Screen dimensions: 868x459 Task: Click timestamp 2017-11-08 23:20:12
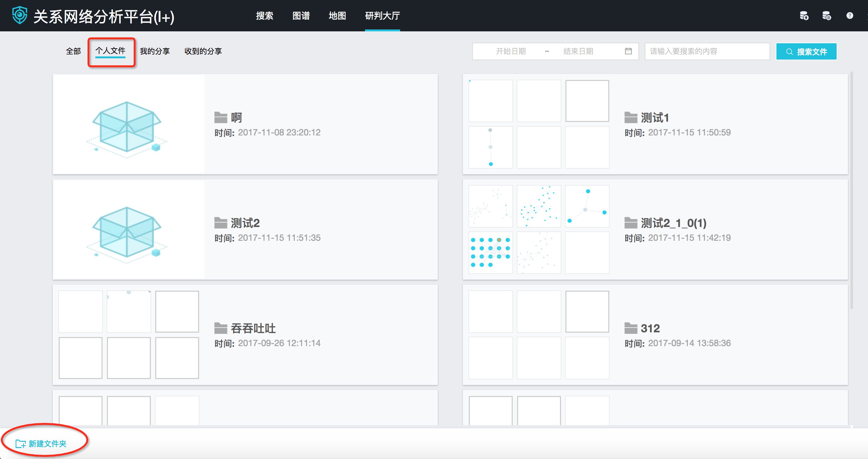point(279,132)
